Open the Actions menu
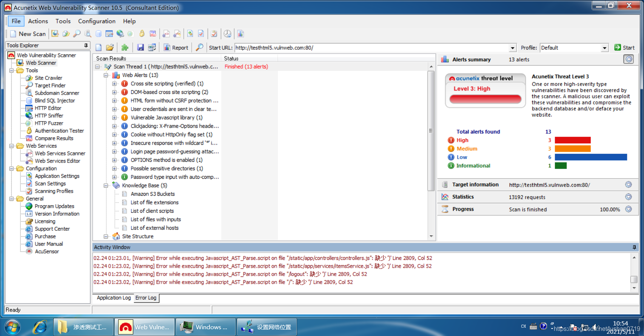 point(38,21)
